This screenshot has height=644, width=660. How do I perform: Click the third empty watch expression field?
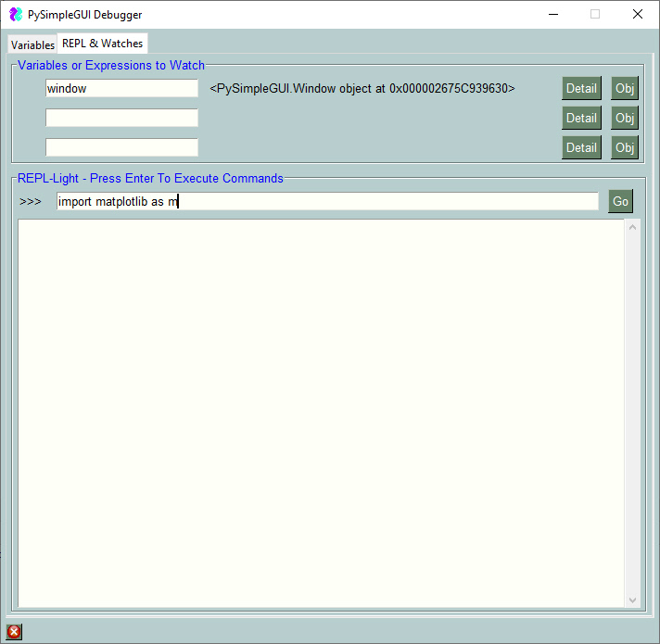pos(121,147)
